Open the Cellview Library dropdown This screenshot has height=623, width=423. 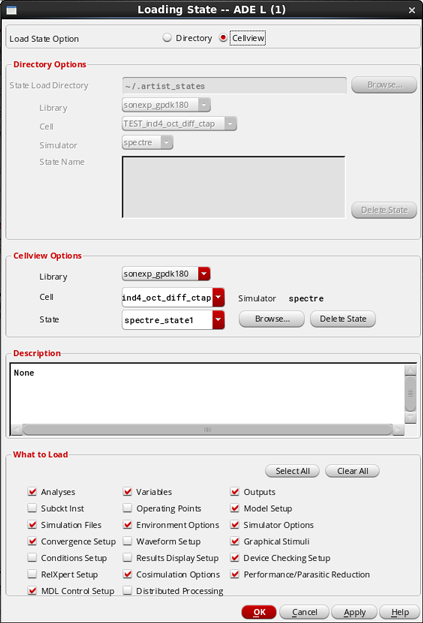pyautogui.click(x=204, y=274)
